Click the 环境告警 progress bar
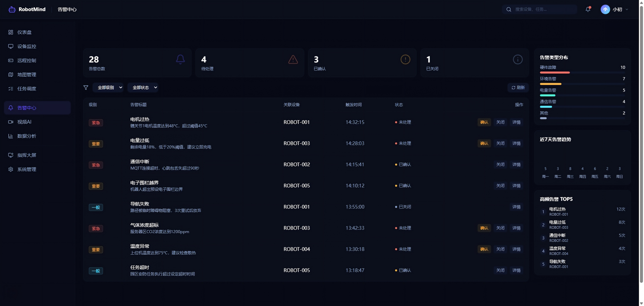This screenshot has height=306, width=644. 582,84
